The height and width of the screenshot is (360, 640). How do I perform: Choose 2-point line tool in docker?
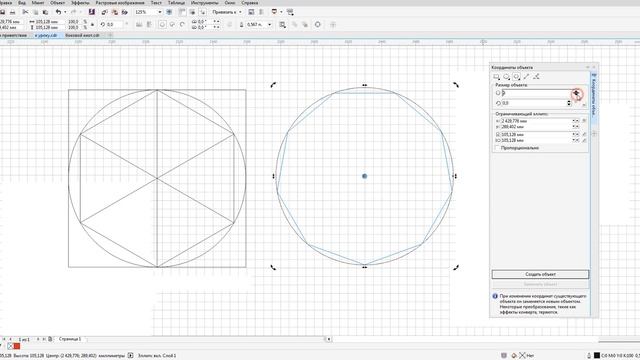[x=527, y=77]
